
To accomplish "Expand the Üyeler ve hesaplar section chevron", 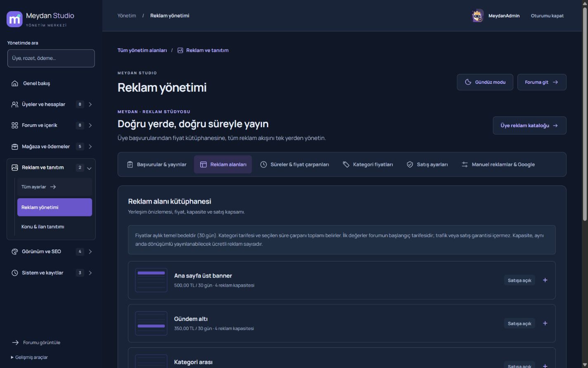I will pos(90,104).
